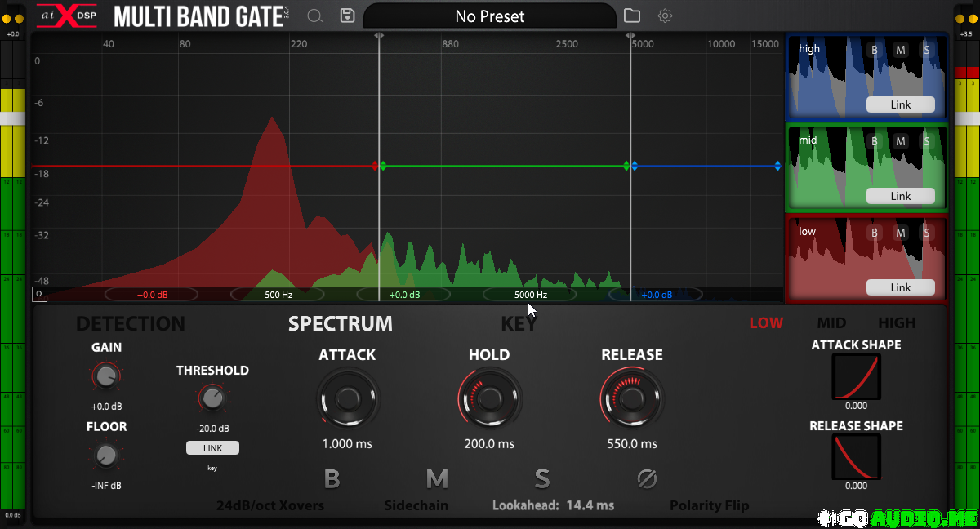Click the THRESHOLD knob
Screen dimensions: 980x529
click(212, 398)
